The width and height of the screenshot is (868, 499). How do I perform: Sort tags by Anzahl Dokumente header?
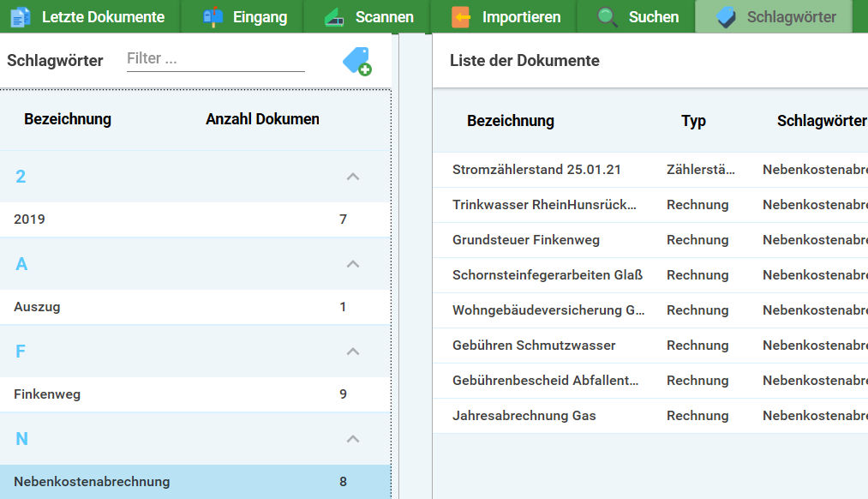click(262, 119)
